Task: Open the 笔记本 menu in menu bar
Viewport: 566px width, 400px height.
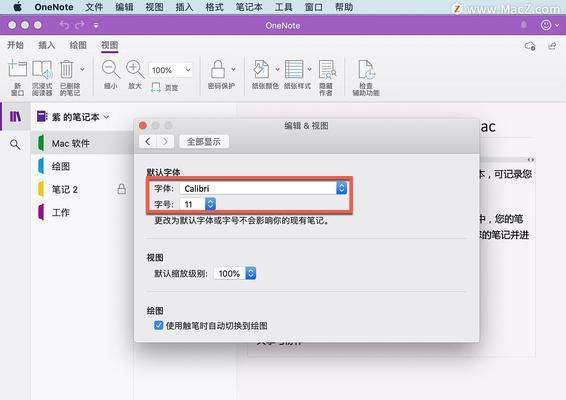Action: [x=249, y=7]
